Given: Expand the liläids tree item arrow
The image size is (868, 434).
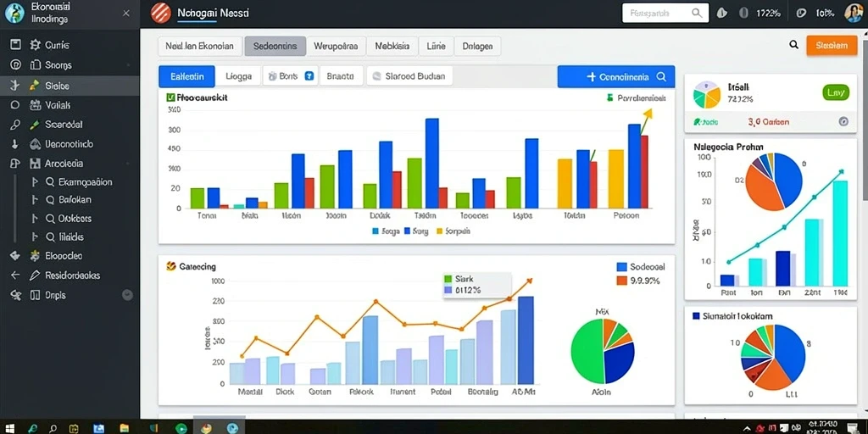Looking at the screenshot, I should point(35,237).
